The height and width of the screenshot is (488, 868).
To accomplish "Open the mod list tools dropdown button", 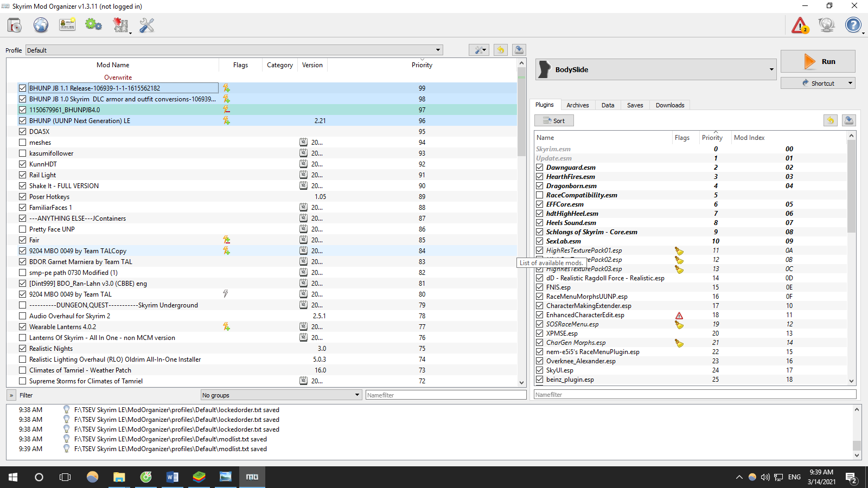I will [478, 50].
